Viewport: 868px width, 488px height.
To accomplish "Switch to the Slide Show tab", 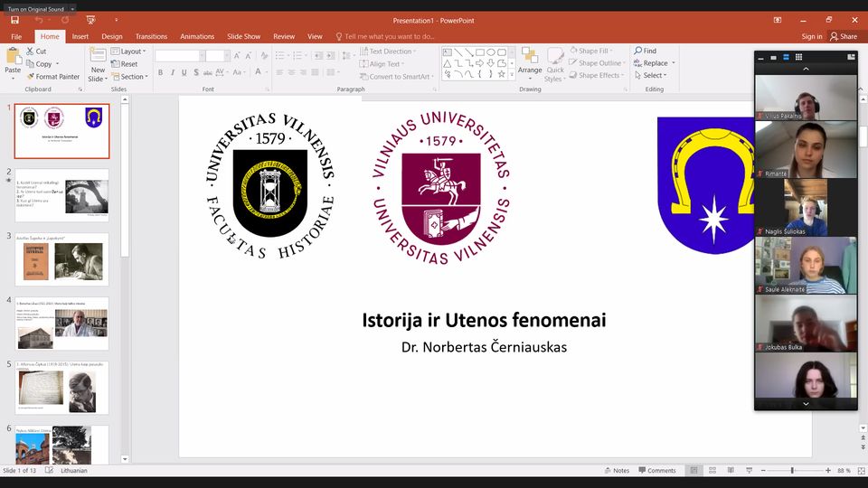I will point(243,36).
